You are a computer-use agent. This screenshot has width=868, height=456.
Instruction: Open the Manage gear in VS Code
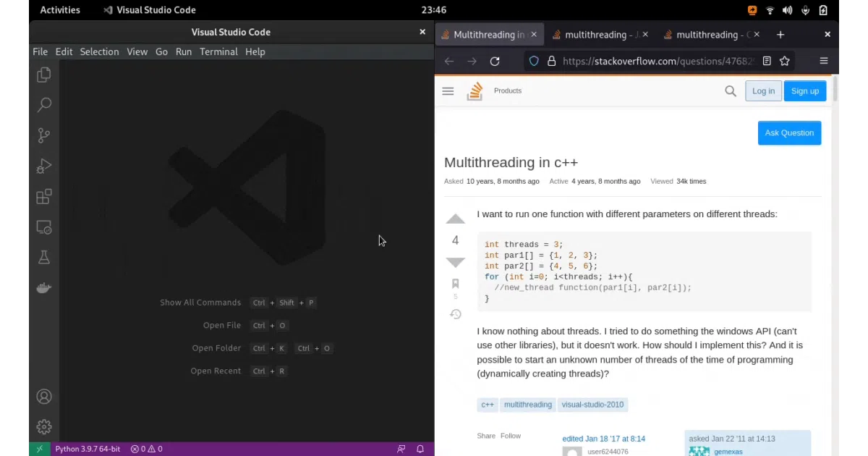point(44,426)
